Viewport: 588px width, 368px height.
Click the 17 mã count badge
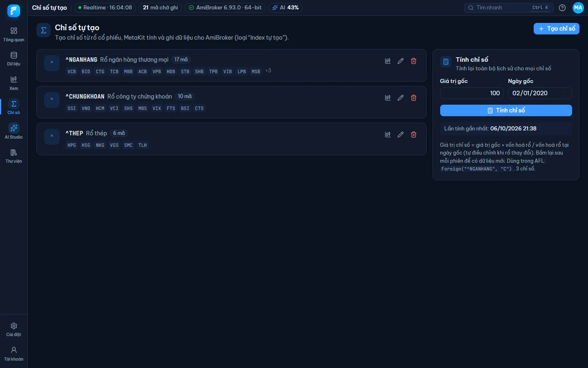click(x=181, y=60)
